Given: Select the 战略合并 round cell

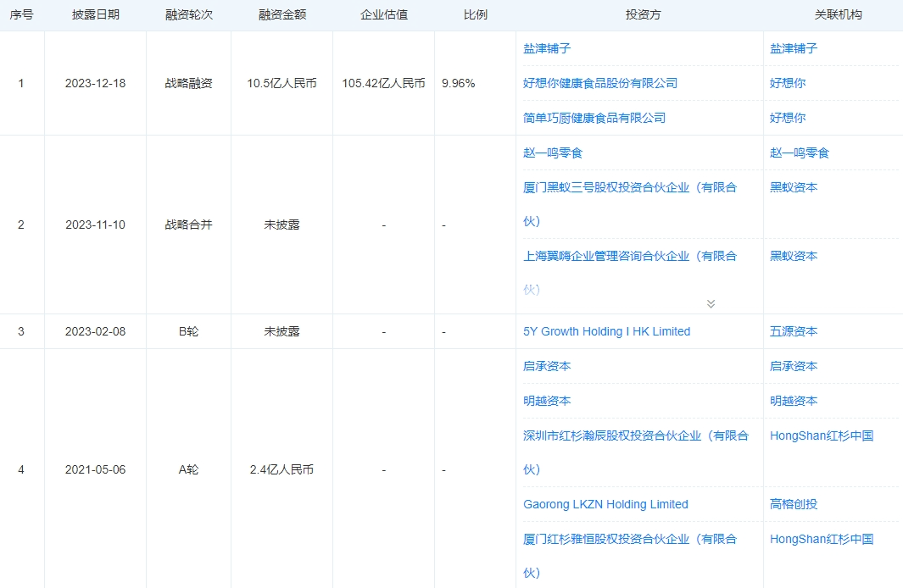Looking at the screenshot, I should [189, 225].
